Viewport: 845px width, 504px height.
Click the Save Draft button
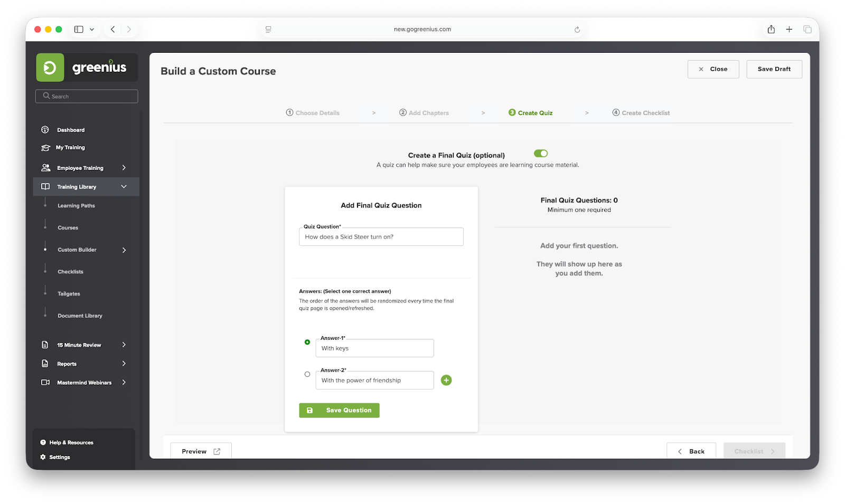pos(774,69)
